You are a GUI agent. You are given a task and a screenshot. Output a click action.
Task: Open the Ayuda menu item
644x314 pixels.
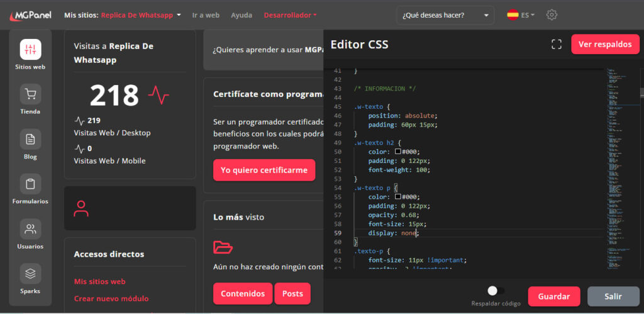click(241, 14)
